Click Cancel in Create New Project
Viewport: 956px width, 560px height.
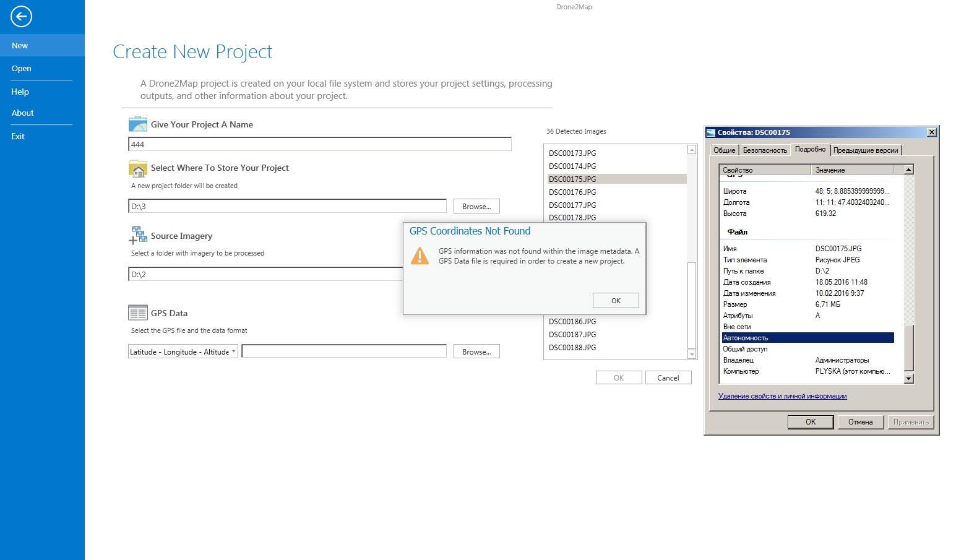click(x=668, y=377)
